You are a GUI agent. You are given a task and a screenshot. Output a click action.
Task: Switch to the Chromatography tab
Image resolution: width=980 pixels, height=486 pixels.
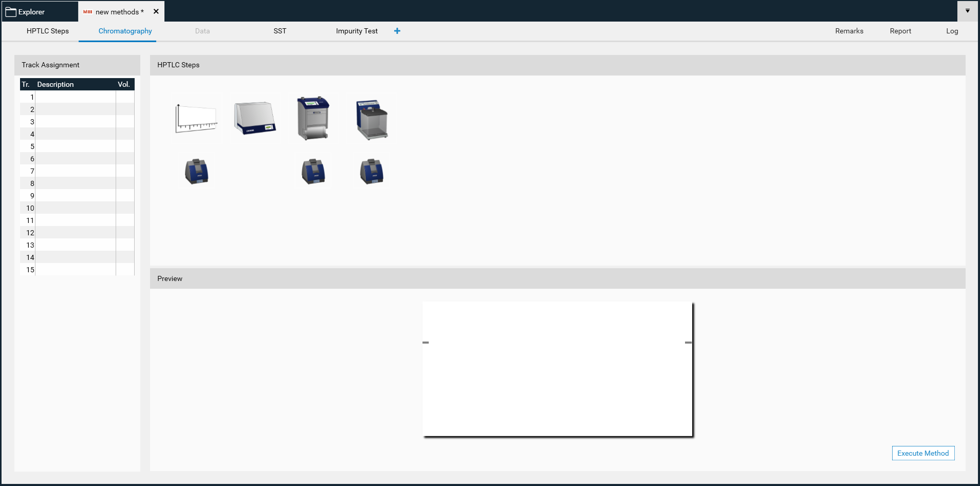125,31
